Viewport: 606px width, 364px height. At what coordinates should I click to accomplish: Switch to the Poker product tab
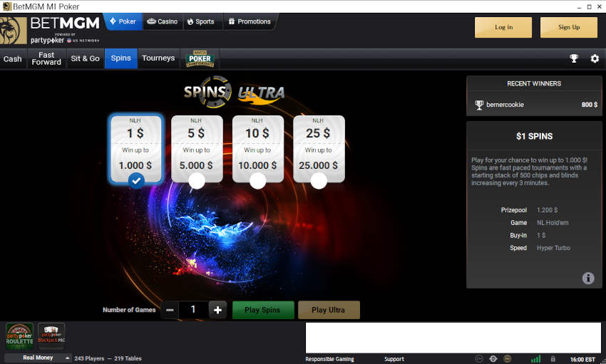click(x=123, y=21)
